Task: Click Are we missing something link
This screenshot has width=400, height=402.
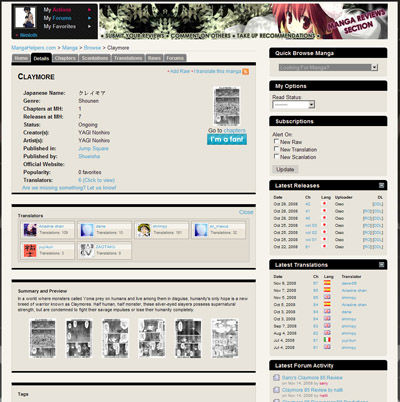Action: coord(69,188)
